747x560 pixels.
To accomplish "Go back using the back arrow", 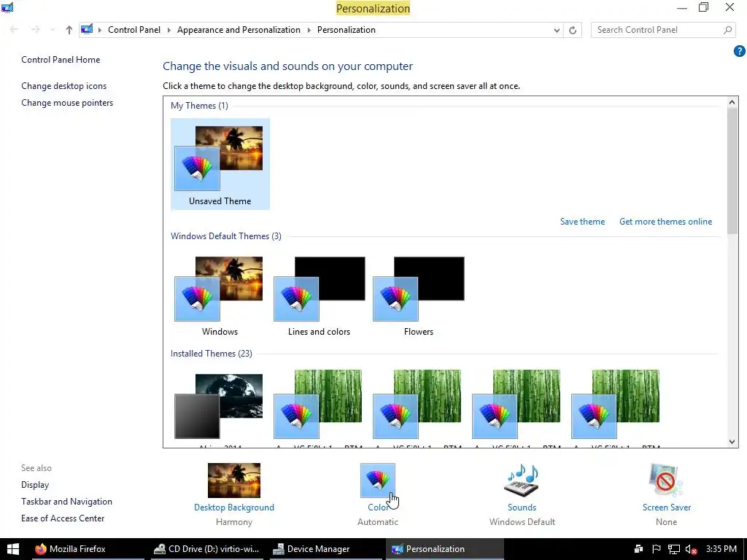I will (x=14, y=29).
